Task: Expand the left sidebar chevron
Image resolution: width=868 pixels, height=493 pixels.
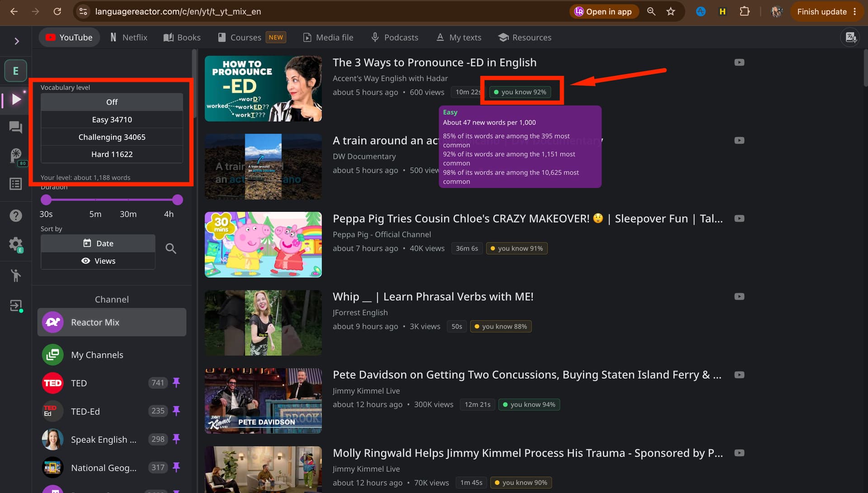Action: point(17,41)
